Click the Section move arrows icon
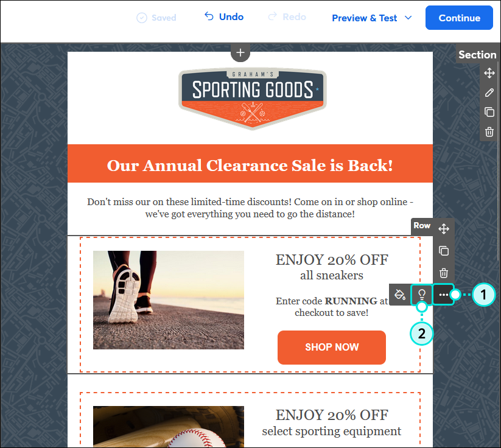The height and width of the screenshot is (448, 501). (489, 73)
